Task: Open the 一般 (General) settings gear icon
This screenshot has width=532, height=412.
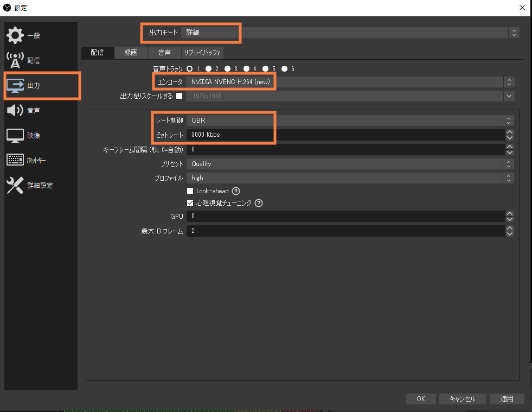Action: 15,35
